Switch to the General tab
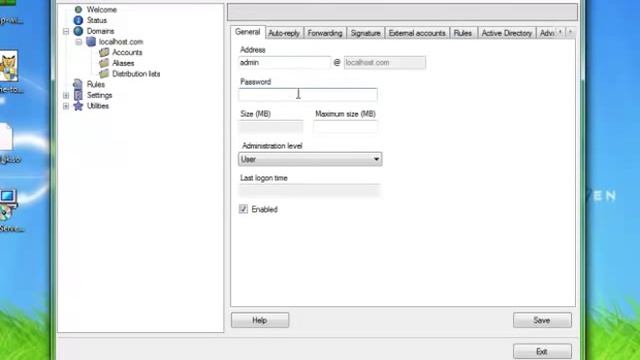Screen dimensions: 640x360 click(247, 32)
